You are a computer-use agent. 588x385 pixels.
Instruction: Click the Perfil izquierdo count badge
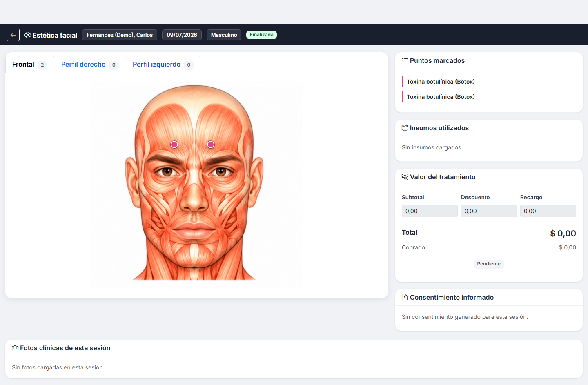coord(189,65)
